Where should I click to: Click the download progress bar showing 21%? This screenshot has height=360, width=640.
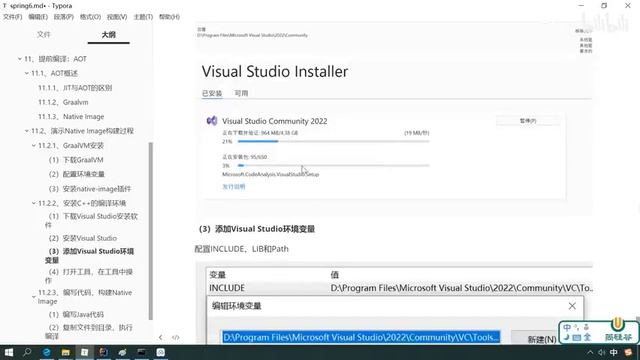click(x=333, y=142)
